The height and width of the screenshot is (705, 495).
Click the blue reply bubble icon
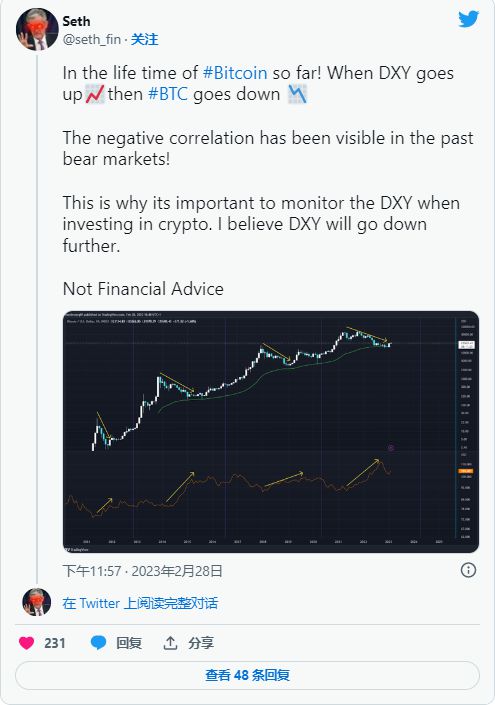click(x=98, y=643)
